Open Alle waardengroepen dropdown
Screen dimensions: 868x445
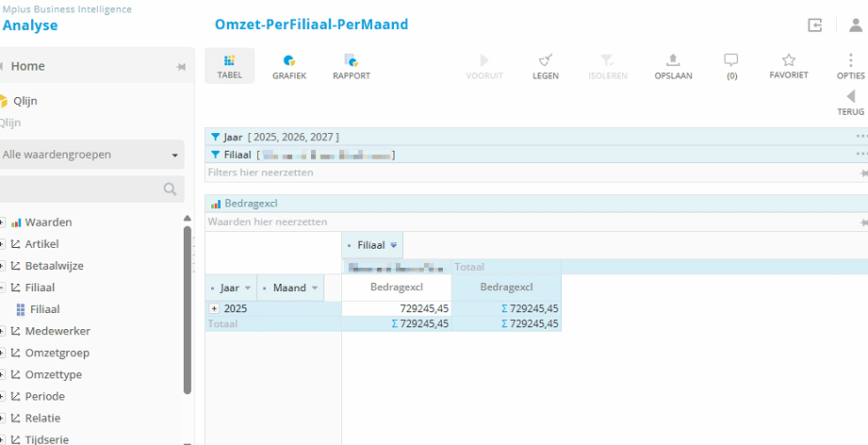92,155
